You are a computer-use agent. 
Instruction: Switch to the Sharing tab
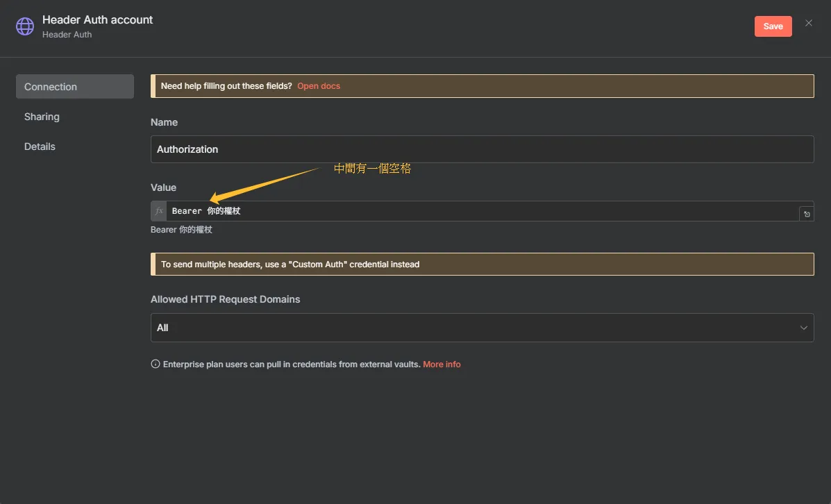pyautogui.click(x=42, y=117)
